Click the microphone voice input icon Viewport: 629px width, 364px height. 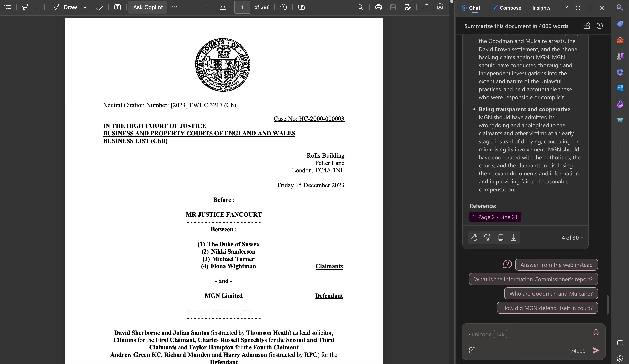pyautogui.click(x=596, y=333)
